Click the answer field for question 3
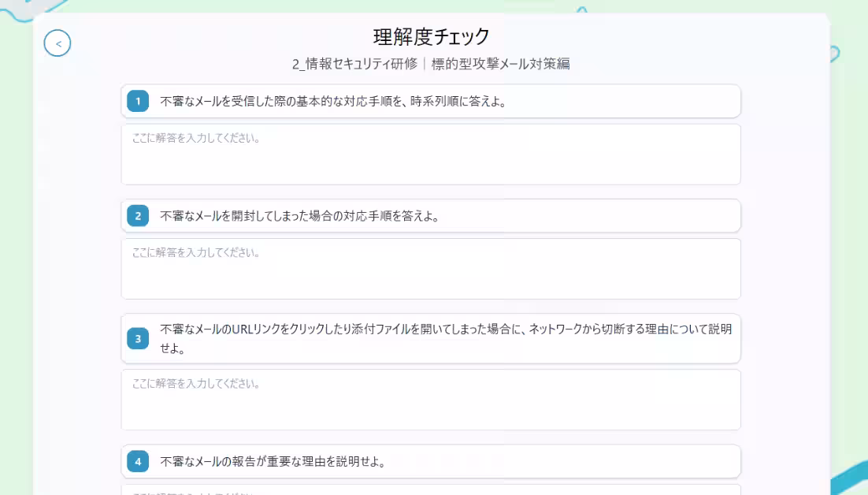This screenshot has height=495, width=868. point(431,400)
